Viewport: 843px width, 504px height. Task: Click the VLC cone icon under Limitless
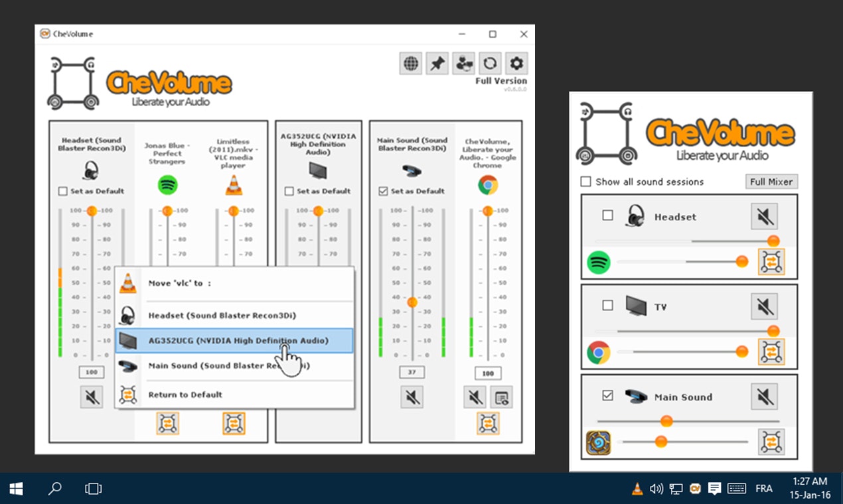click(234, 184)
